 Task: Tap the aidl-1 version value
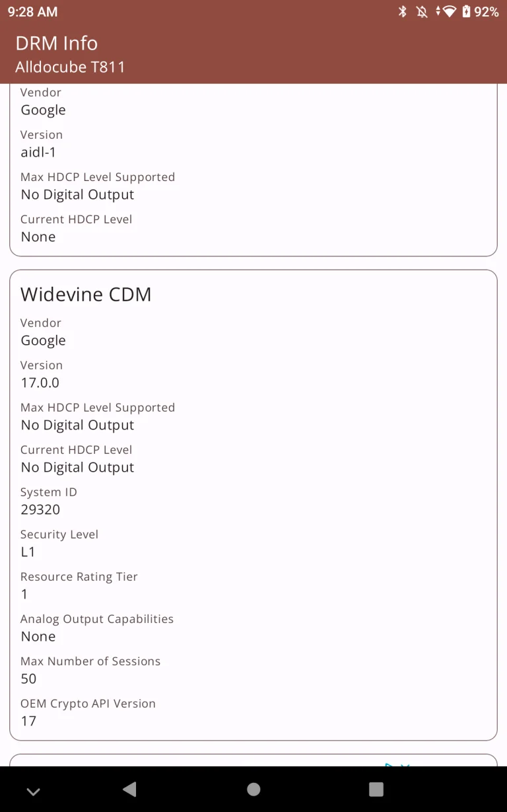pos(38,152)
